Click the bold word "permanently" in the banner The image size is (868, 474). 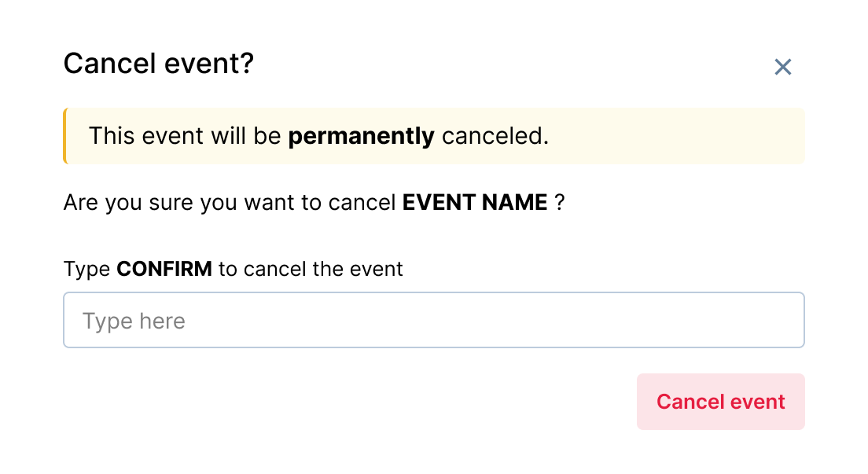[x=361, y=136]
